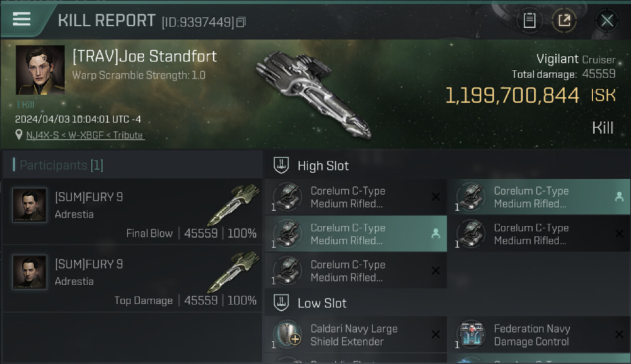Screen dimensions: 631x364
Task: Open the Final Blow participant FURY 9 portrait
Action: (x=30, y=205)
